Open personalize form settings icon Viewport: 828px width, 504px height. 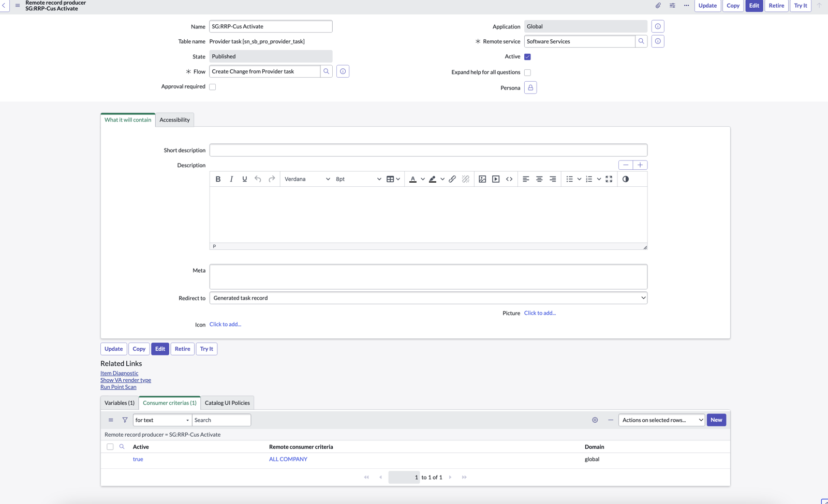click(672, 5)
